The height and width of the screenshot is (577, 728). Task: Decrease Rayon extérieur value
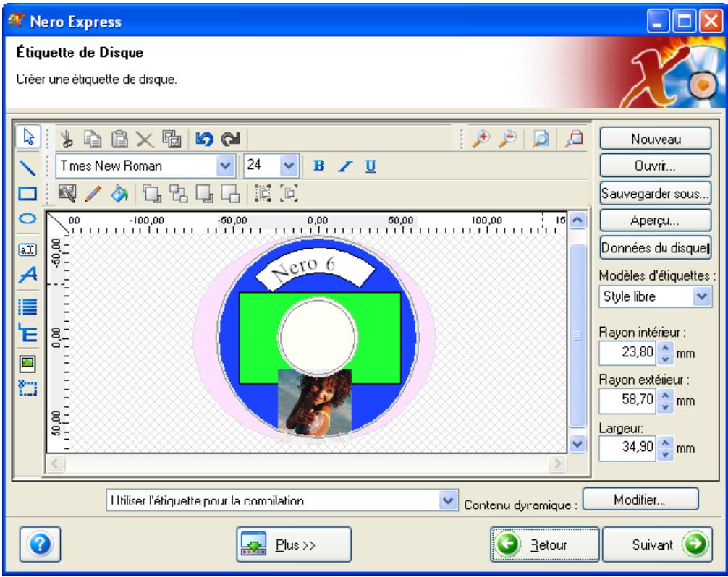[x=665, y=407]
